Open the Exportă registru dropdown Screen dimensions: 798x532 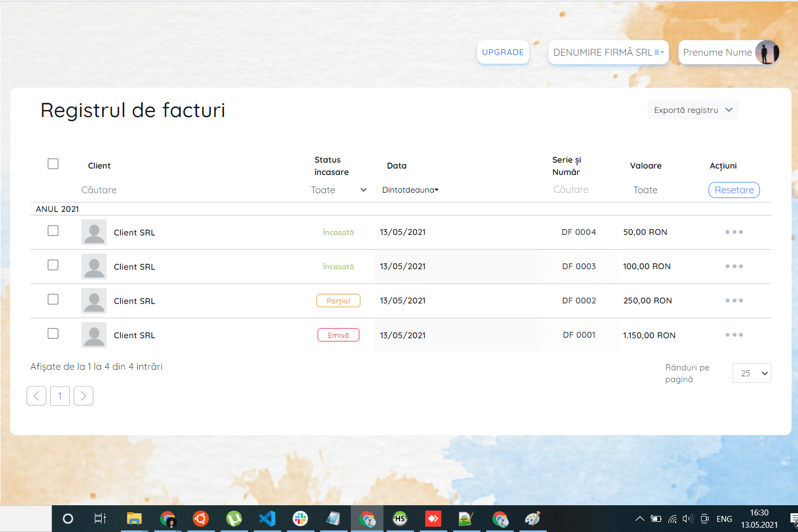[693, 109]
